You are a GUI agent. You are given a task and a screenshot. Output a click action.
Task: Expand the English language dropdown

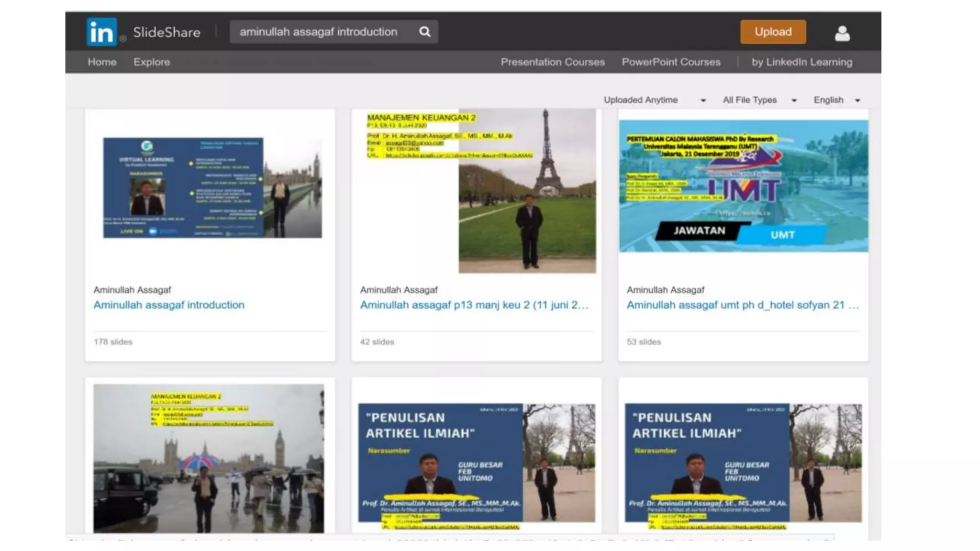point(836,100)
